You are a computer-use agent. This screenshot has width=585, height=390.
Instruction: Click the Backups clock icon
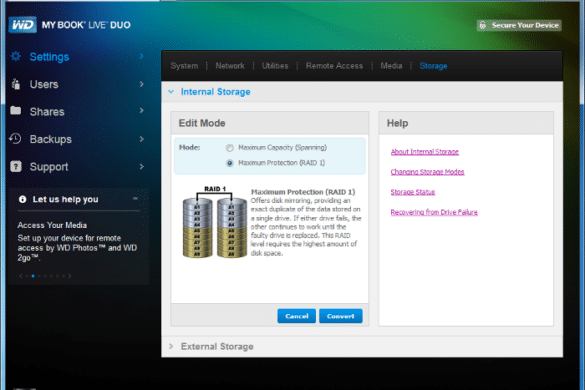[x=15, y=138]
